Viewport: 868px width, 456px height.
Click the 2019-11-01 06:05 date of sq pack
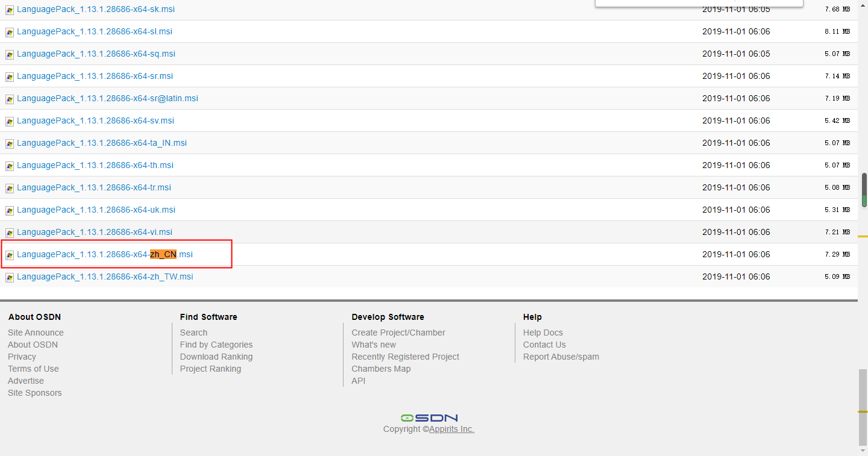(736, 54)
